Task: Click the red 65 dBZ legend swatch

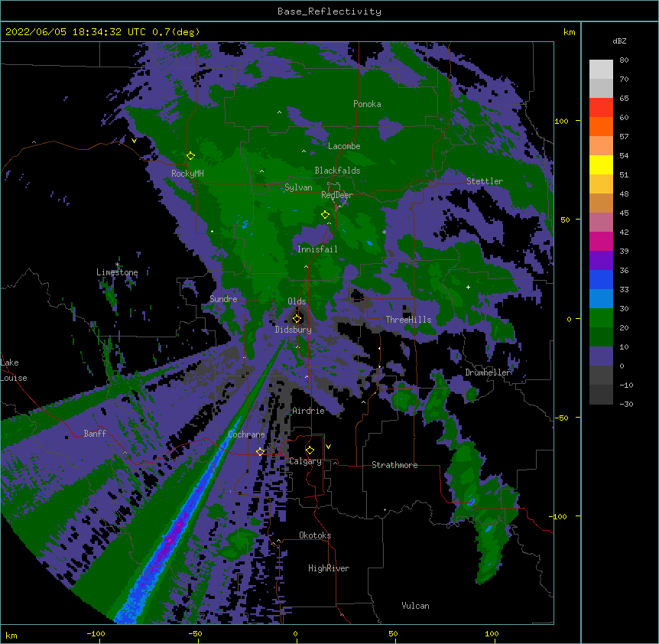Action: pos(601,107)
